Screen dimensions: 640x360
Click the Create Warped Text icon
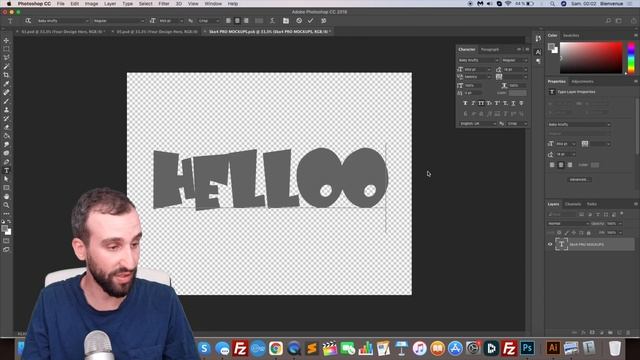tap(272, 20)
